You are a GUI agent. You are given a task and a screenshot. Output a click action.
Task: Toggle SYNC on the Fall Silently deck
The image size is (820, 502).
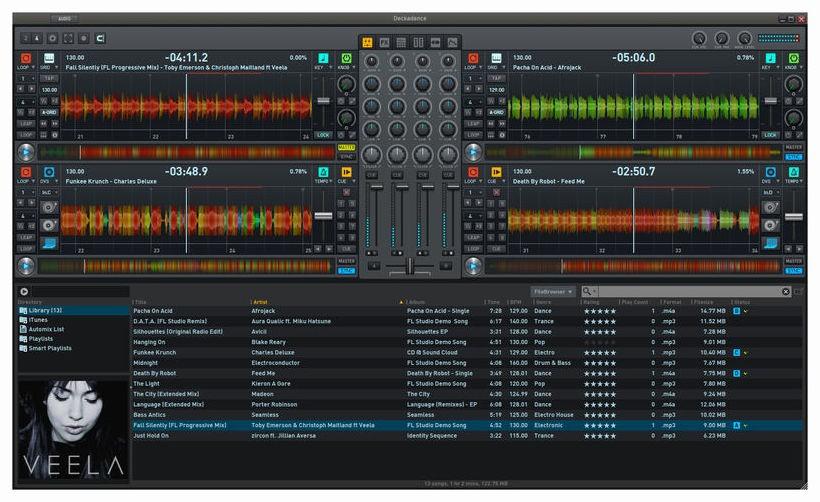click(x=346, y=156)
